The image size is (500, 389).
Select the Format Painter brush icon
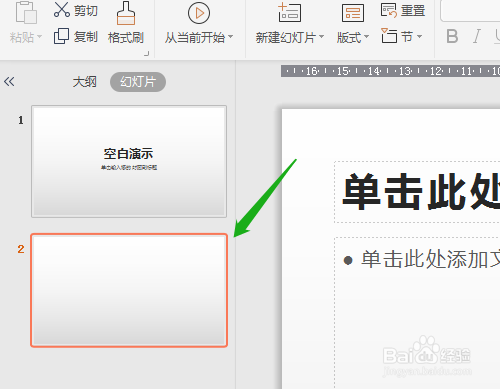126,13
